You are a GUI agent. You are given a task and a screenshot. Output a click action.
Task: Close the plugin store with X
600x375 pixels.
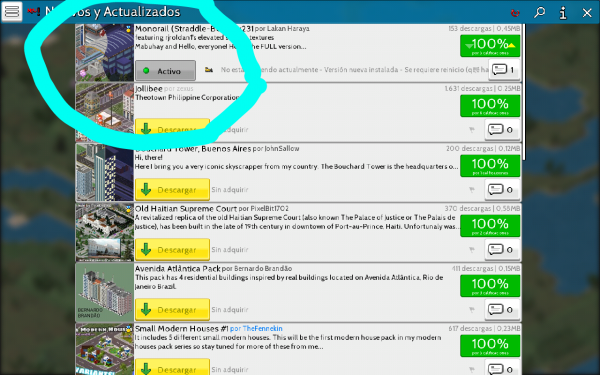(x=587, y=13)
